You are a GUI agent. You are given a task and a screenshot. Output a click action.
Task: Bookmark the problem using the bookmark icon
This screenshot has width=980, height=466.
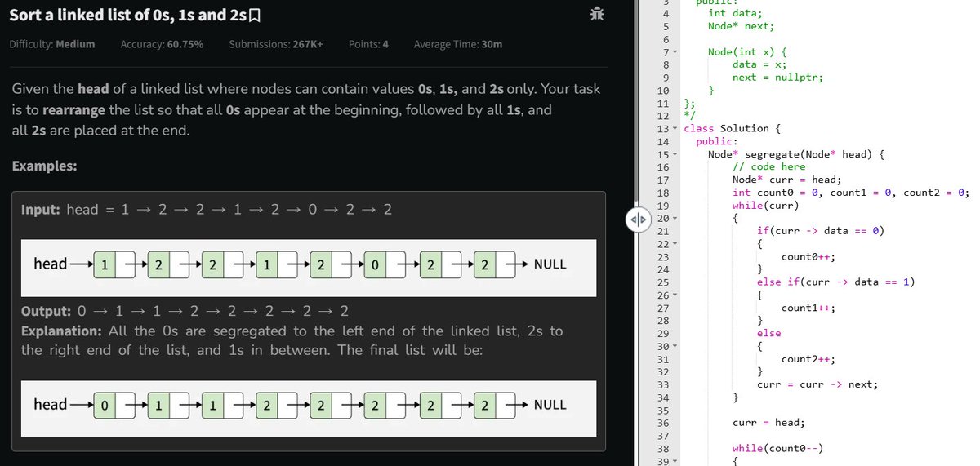pos(254,15)
